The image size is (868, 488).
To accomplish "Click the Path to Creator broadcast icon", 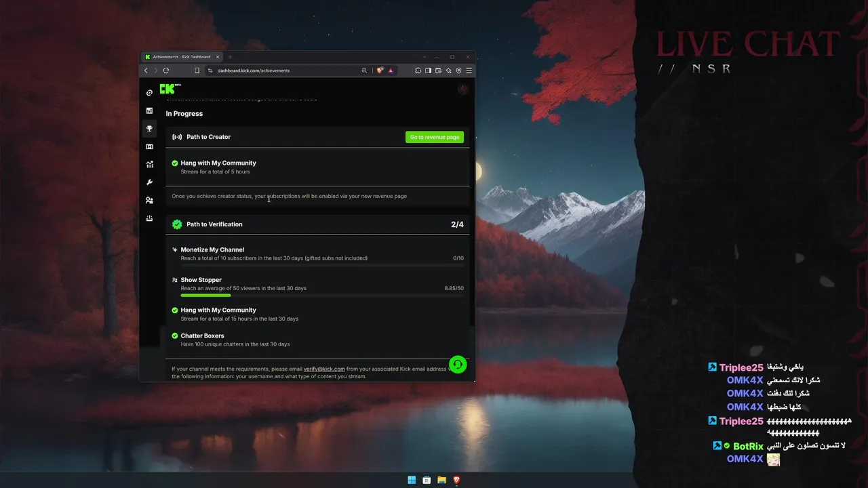I will tap(177, 137).
